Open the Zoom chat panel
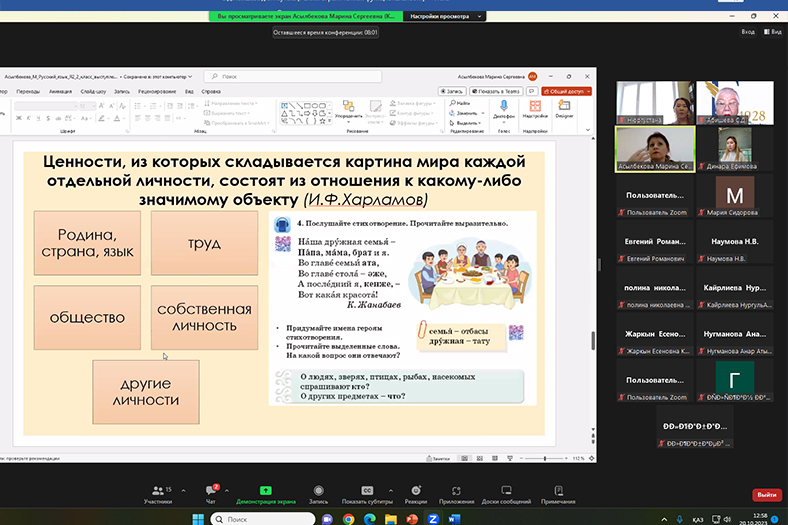This screenshot has width=788, height=525. pos(210,491)
